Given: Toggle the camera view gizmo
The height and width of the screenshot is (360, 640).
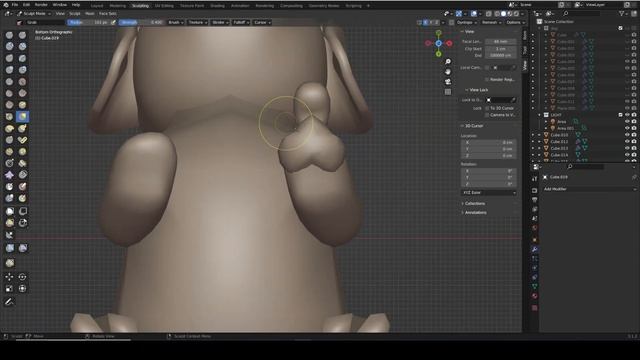Looking at the screenshot, I should [x=448, y=82].
